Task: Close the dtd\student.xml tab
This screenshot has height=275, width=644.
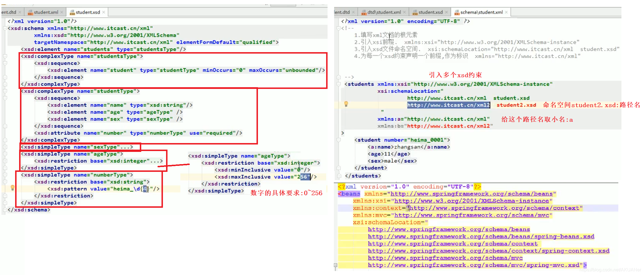Action: (404, 12)
